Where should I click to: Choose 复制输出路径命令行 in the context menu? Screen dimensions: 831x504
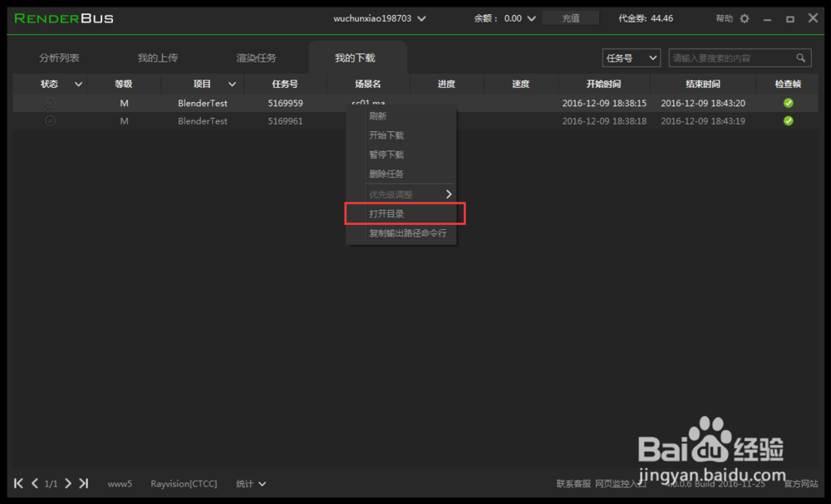click(407, 233)
